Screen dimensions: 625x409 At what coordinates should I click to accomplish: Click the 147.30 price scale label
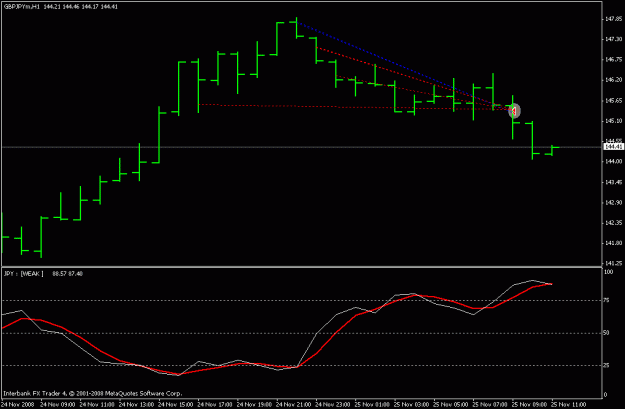[614, 39]
